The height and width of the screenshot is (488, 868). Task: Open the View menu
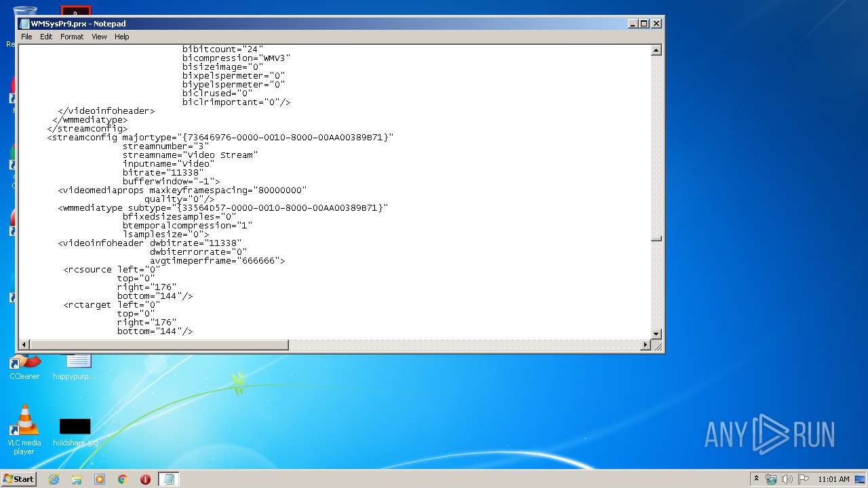[x=99, y=37]
